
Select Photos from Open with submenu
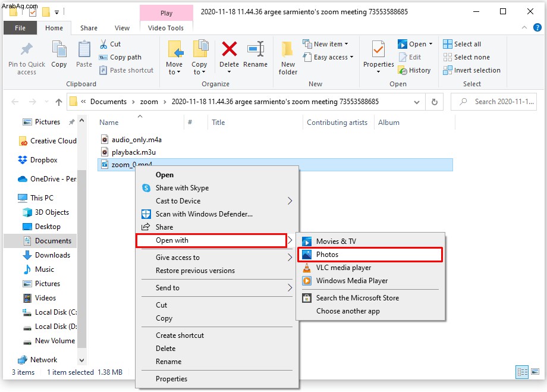click(x=370, y=255)
